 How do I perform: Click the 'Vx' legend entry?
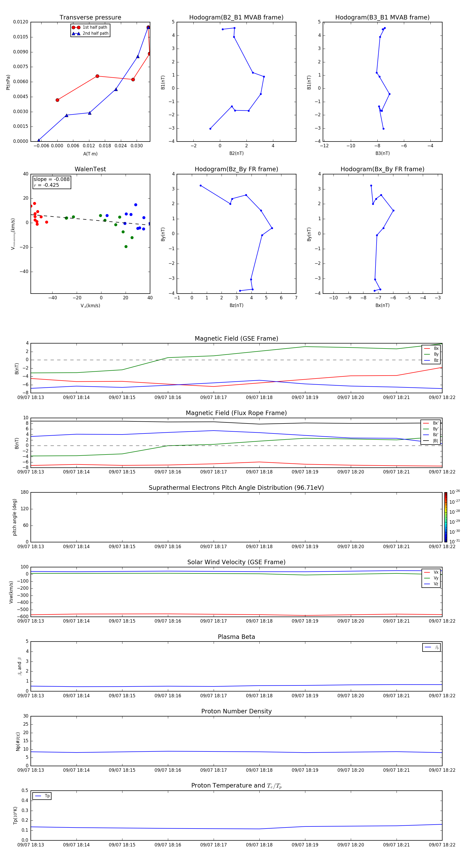tap(431, 572)
